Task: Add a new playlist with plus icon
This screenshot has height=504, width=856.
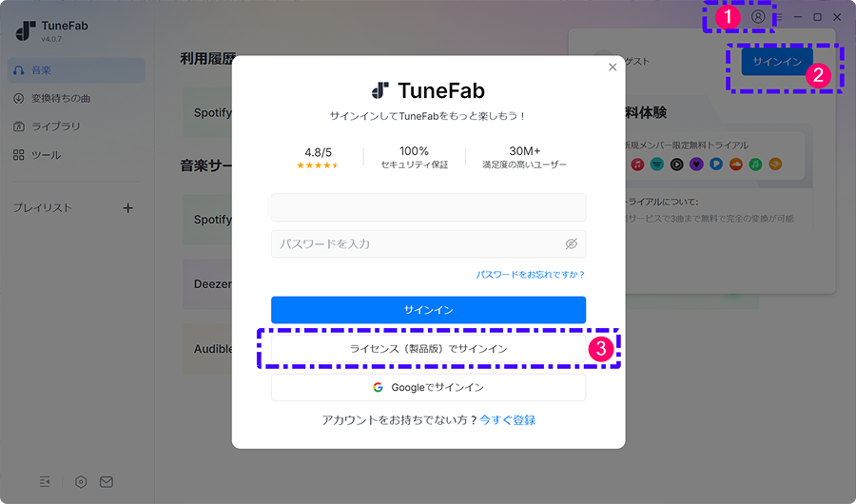Action: (127, 208)
